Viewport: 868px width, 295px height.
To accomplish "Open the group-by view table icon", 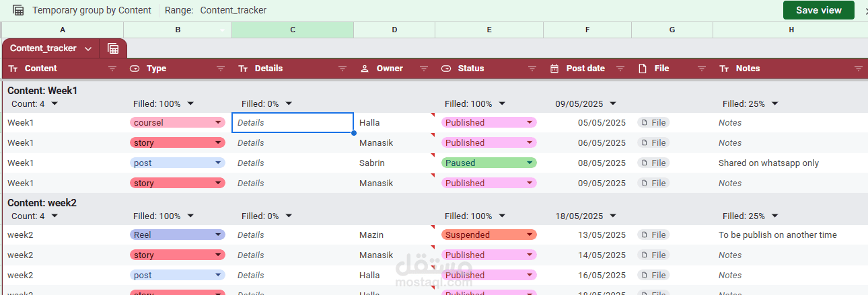I will click(x=19, y=10).
